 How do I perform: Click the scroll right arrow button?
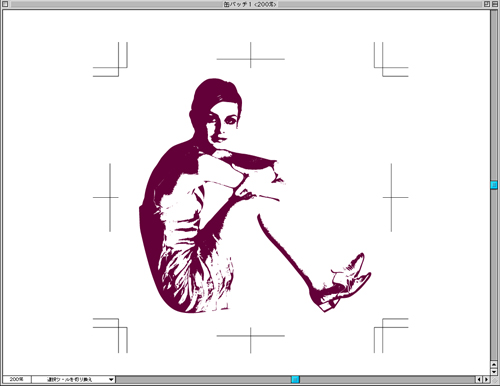(486, 379)
